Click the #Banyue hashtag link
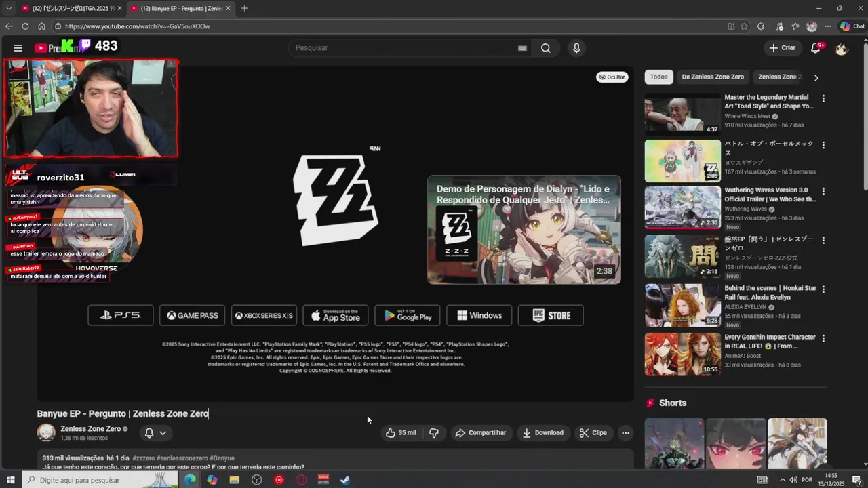Screen dimensions: 868x488 click(x=222, y=458)
